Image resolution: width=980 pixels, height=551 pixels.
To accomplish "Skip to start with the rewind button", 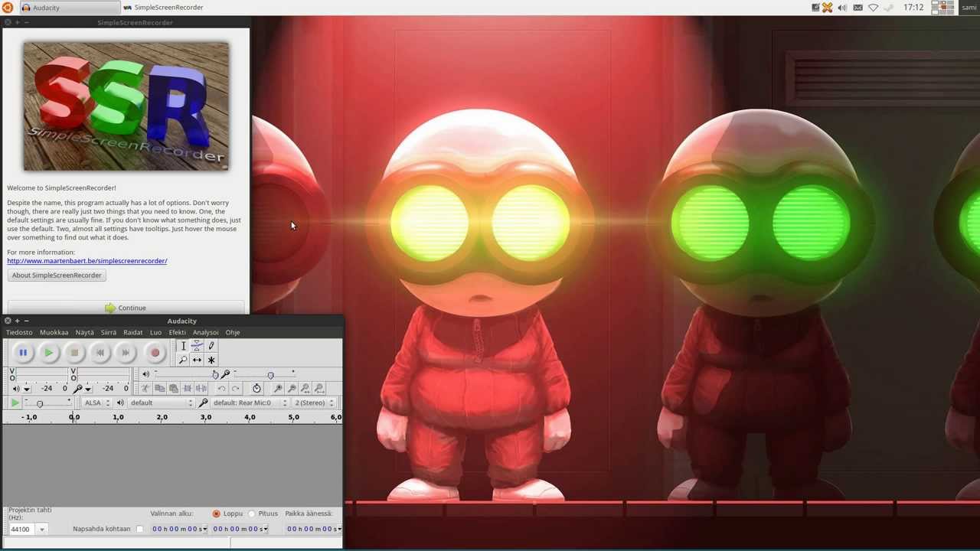I will coord(100,353).
